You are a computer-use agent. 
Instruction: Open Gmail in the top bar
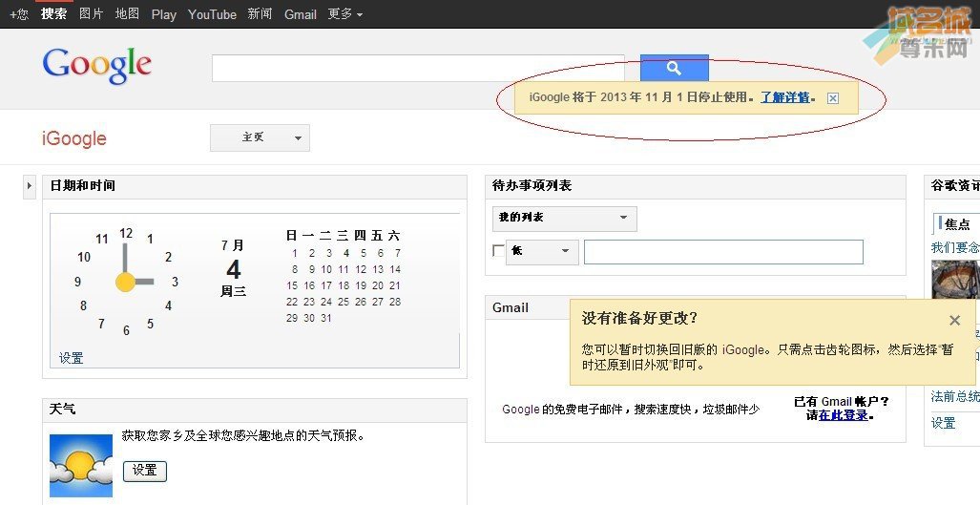click(x=301, y=14)
